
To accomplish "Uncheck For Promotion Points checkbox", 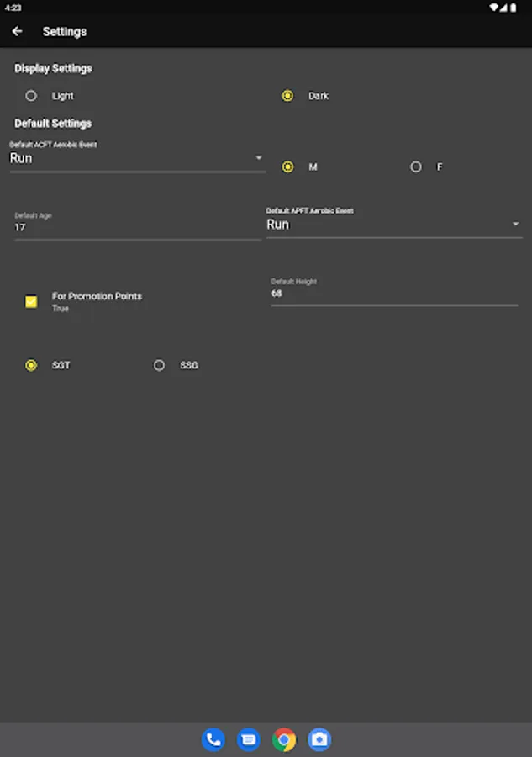I will coord(31,301).
